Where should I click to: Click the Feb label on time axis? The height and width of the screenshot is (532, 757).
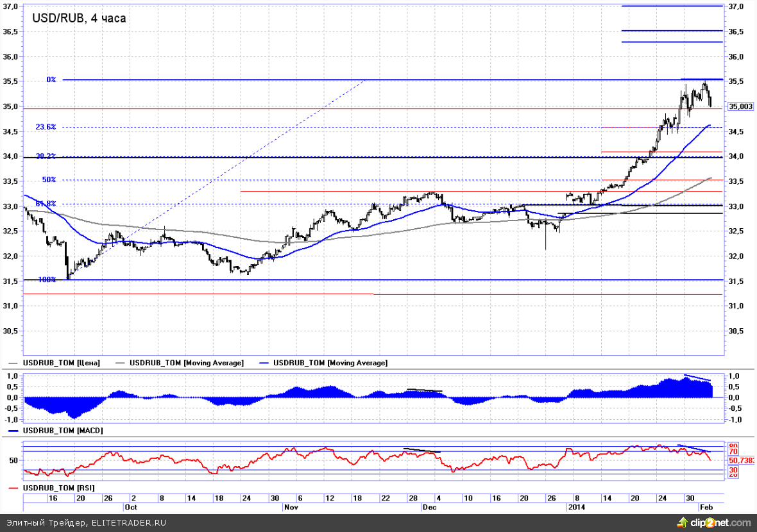coord(704,506)
